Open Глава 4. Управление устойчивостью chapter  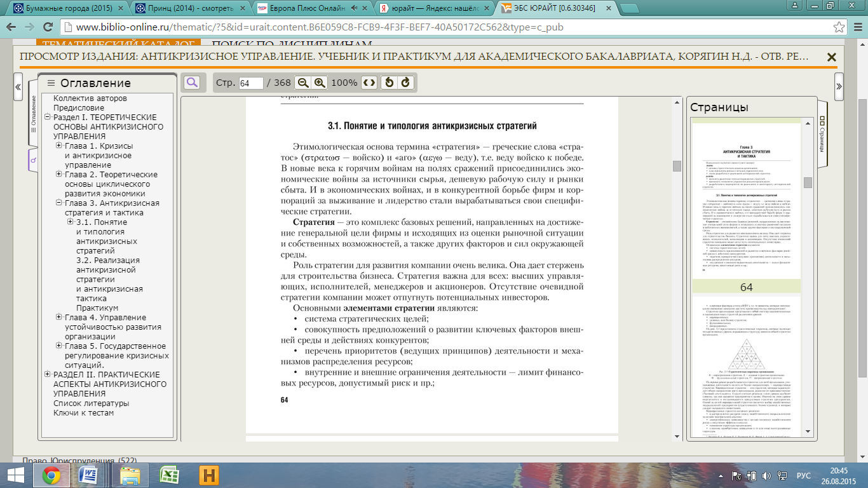(x=113, y=327)
